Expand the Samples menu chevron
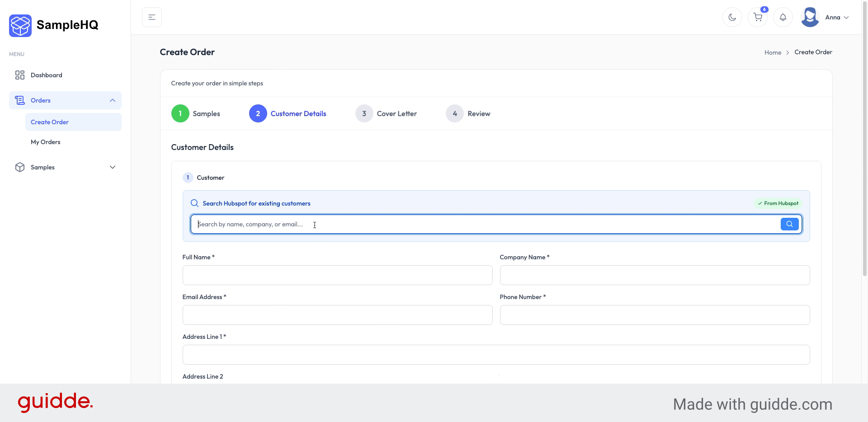 113,167
